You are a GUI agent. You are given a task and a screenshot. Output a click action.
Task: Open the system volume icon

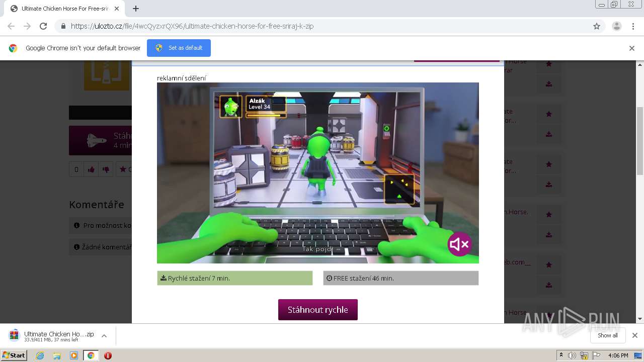(572, 355)
